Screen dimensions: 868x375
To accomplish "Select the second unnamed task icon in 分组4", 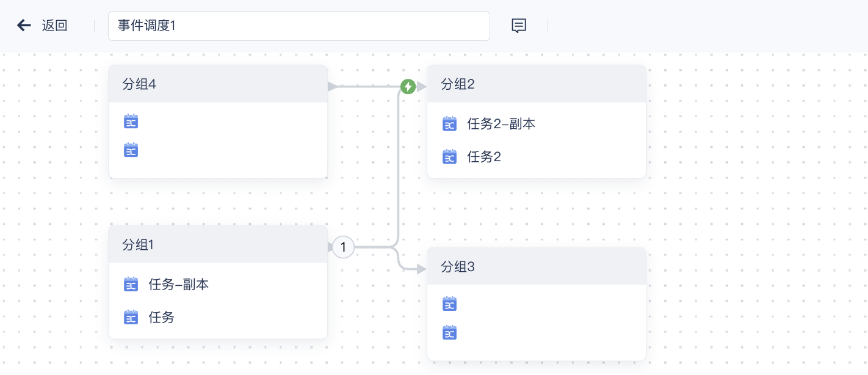I will 131,150.
